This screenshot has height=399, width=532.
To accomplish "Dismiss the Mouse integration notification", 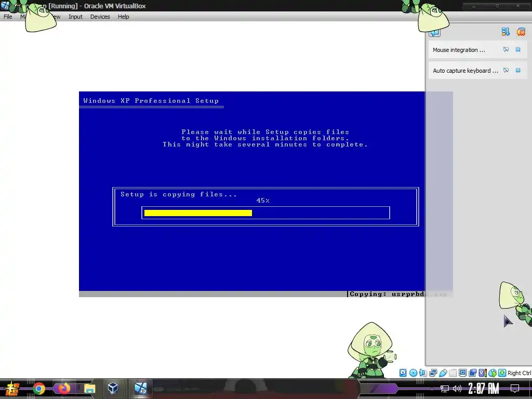I will click(x=518, y=49).
